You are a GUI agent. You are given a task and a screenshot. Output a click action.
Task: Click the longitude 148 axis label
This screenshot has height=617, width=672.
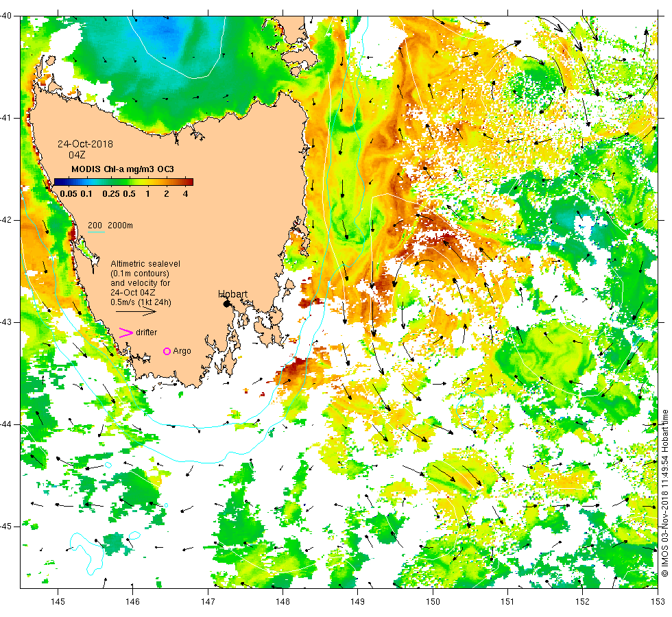[283, 602]
